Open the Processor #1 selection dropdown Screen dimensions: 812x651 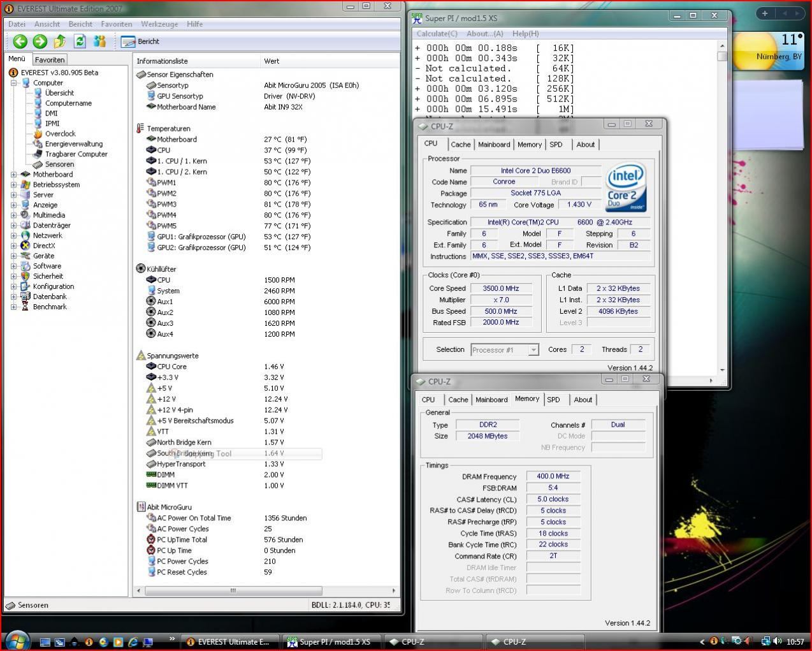tap(505, 349)
